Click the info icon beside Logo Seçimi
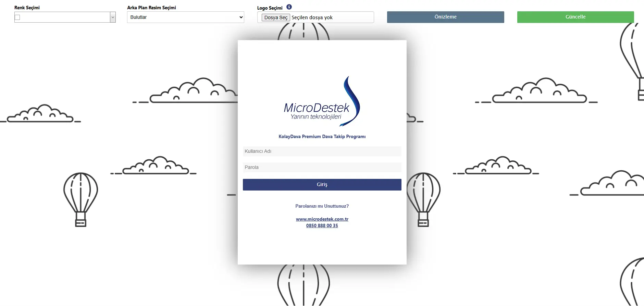644x306 pixels. point(289,7)
